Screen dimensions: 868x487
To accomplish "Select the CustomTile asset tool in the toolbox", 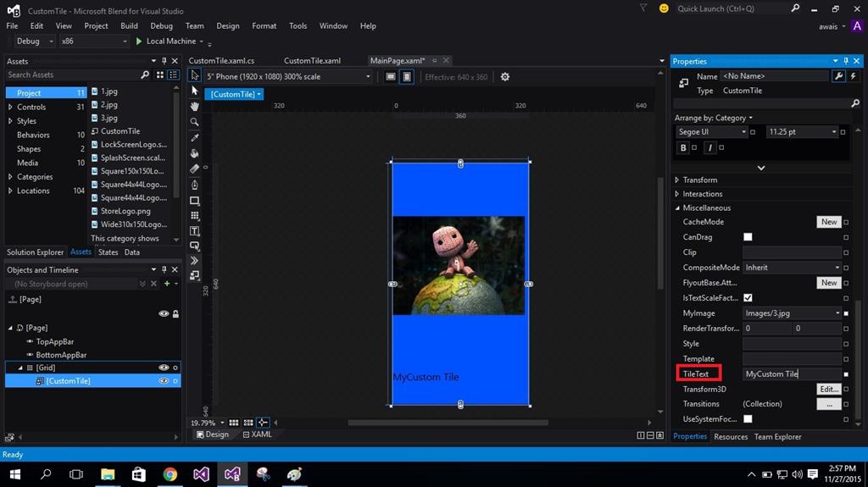I will tap(195, 275).
